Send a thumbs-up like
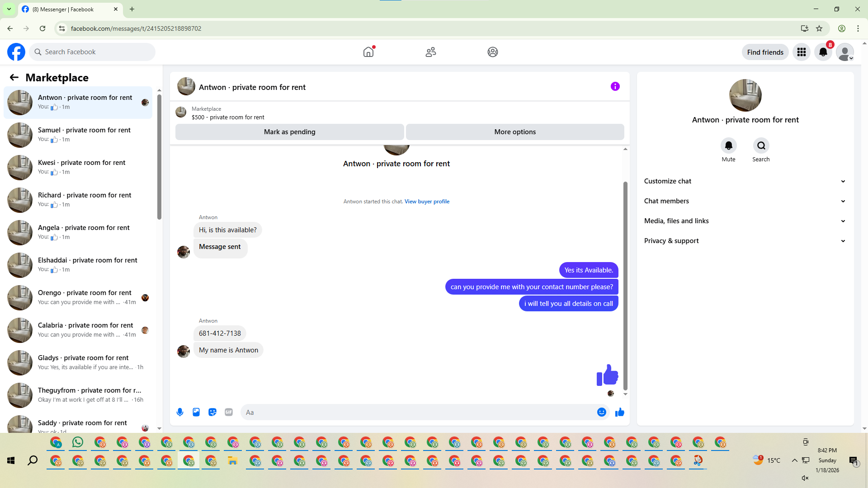The width and height of the screenshot is (868, 488). pyautogui.click(x=619, y=412)
